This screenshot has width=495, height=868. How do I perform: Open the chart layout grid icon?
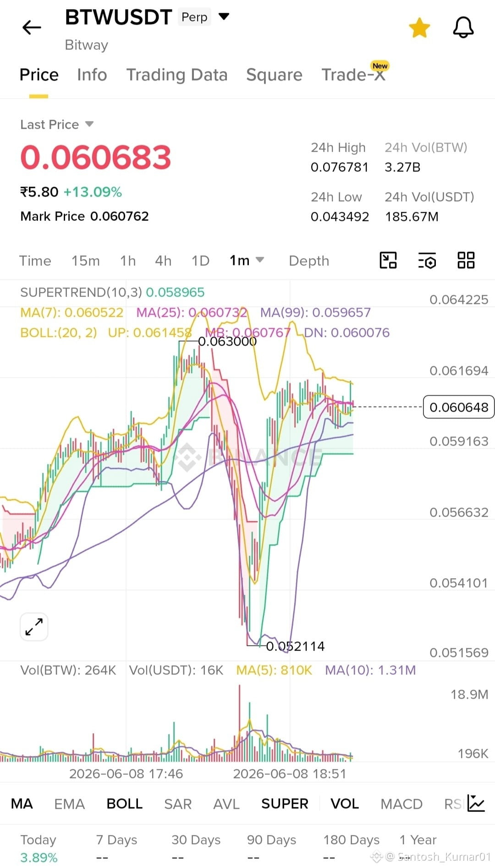tap(466, 260)
